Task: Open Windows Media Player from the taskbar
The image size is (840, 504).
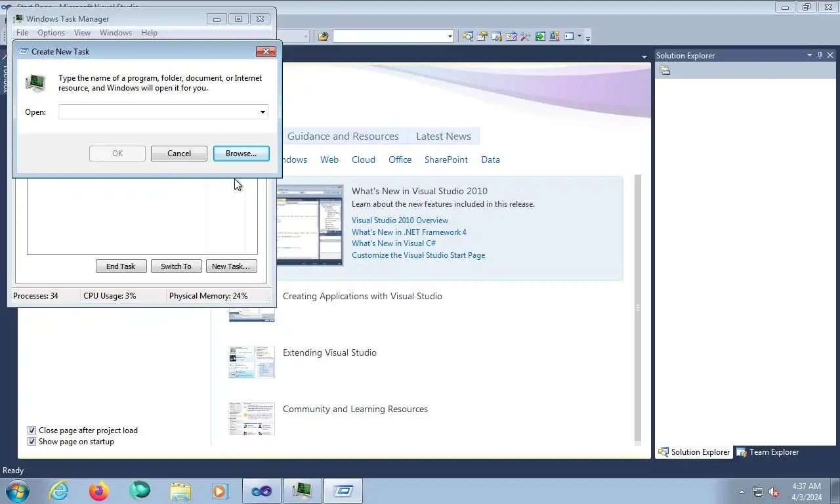Action: click(220, 491)
